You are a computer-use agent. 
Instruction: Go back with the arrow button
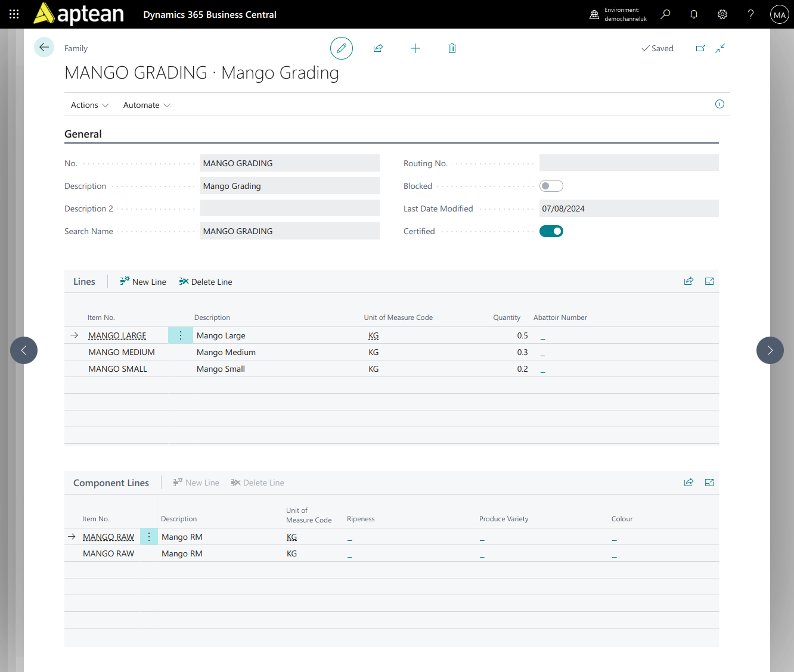44,47
